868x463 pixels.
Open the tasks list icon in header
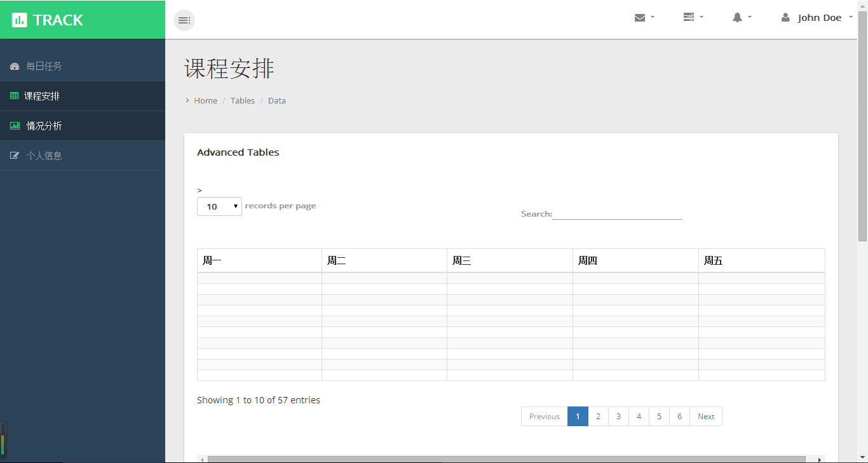(689, 17)
